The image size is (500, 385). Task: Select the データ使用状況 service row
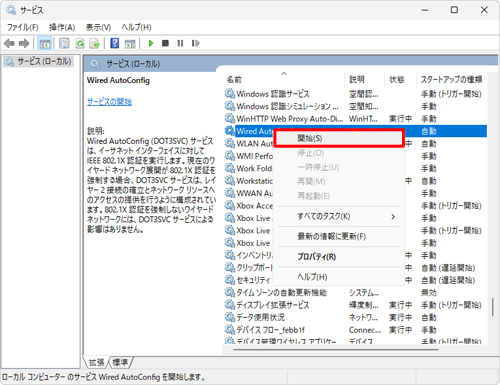point(355,317)
